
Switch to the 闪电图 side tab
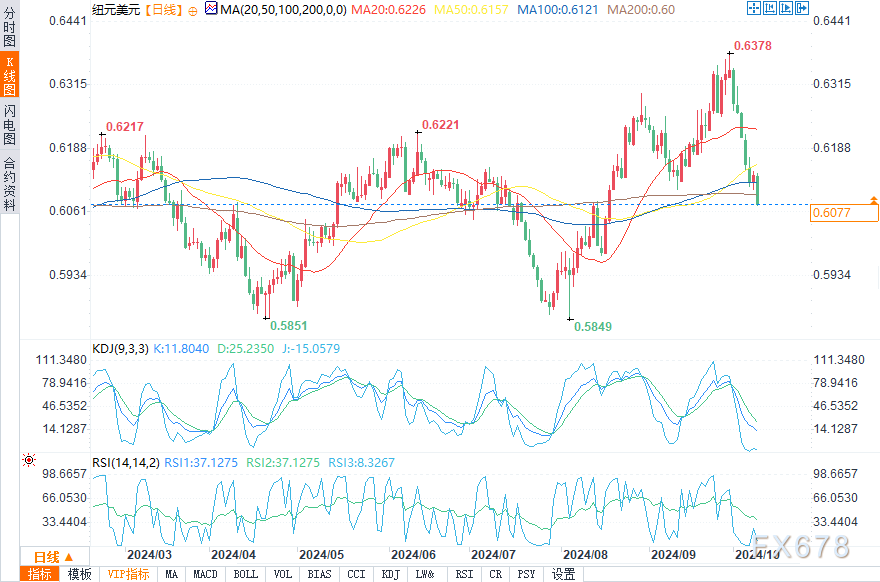point(10,124)
